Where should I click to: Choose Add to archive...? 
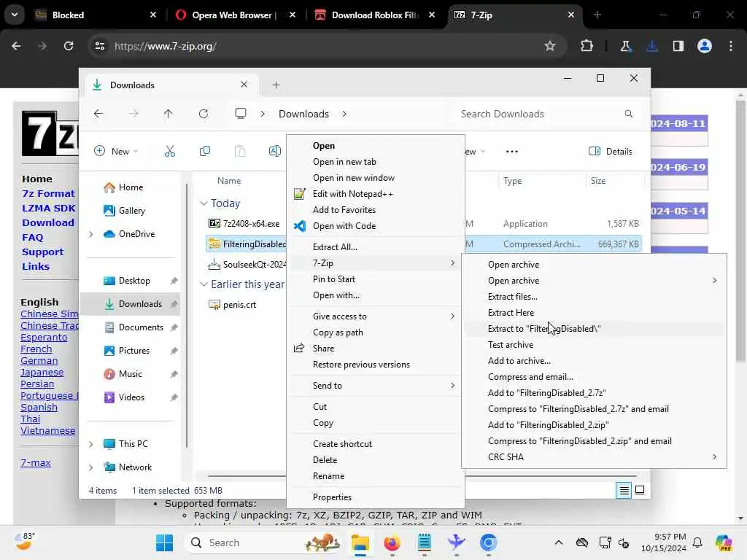594,361
